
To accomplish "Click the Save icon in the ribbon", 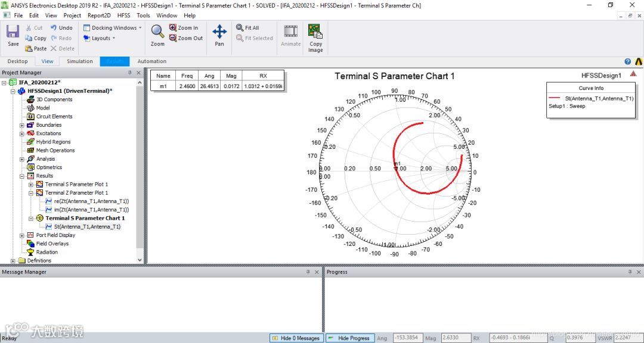I will (x=13, y=32).
